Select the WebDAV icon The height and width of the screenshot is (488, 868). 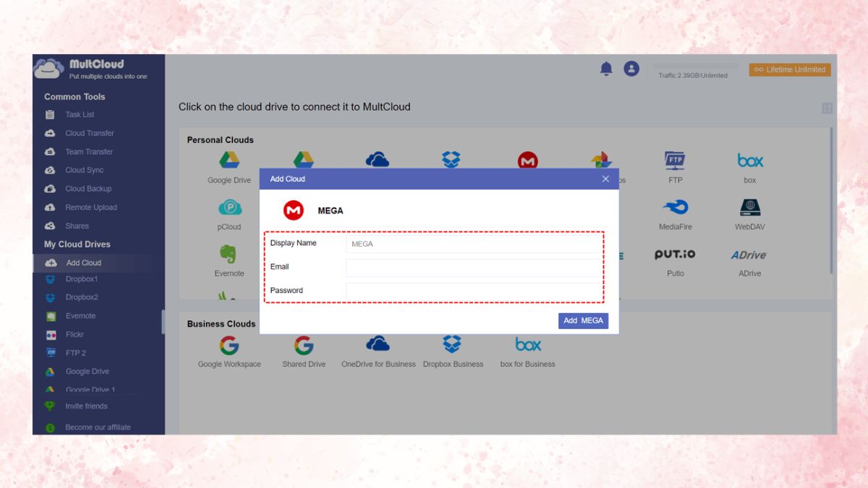click(x=750, y=207)
